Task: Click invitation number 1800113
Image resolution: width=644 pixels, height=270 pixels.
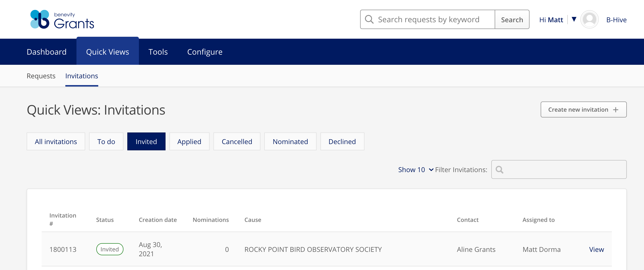Action: 63,249
